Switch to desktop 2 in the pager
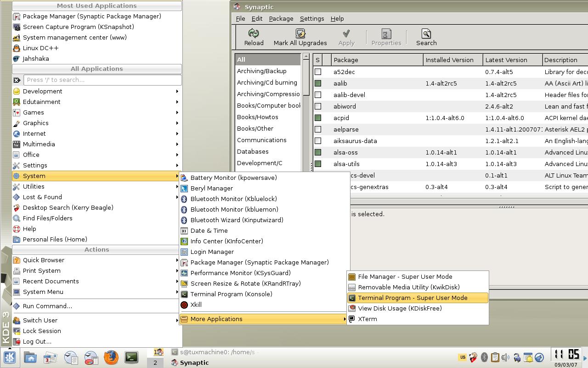Image resolution: width=588 pixels, height=368 pixels. pos(155,362)
